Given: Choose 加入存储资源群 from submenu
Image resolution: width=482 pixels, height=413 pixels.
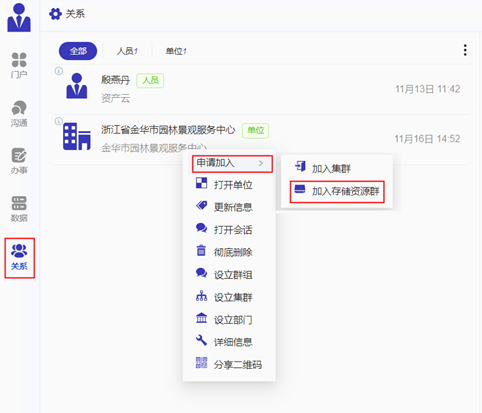Looking at the screenshot, I should pyautogui.click(x=337, y=192).
